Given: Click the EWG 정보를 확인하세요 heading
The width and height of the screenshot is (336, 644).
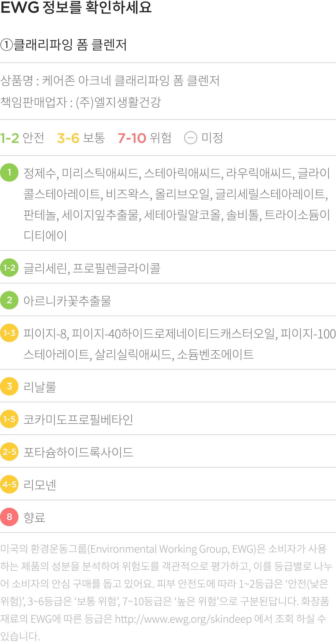Looking at the screenshot, I should pyautogui.click(x=76, y=7).
